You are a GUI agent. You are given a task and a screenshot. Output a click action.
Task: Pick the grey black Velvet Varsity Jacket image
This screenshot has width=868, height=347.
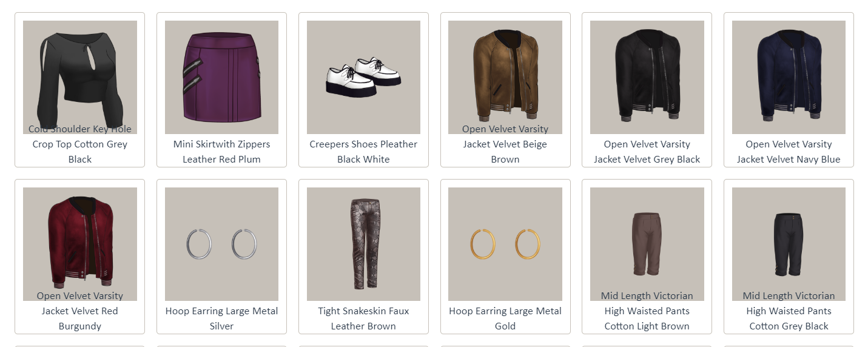click(647, 77)
